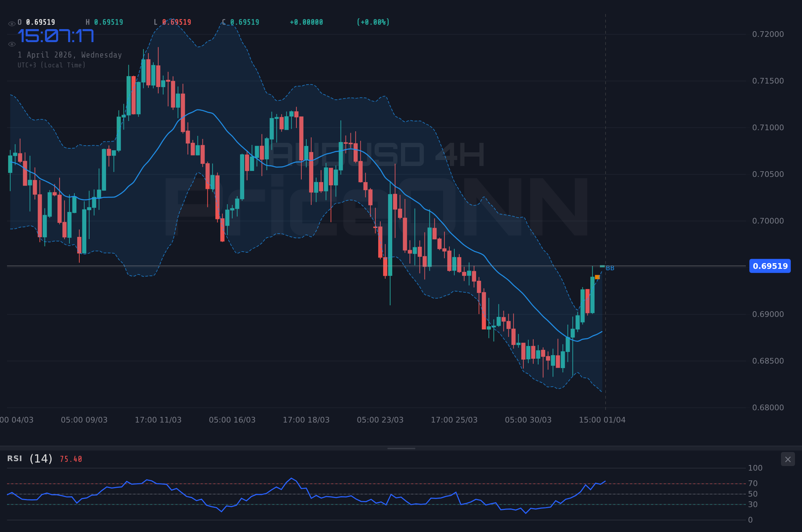Click the orange marker near the last candle
The image size is (802, 532).
[x=597, y=277]
